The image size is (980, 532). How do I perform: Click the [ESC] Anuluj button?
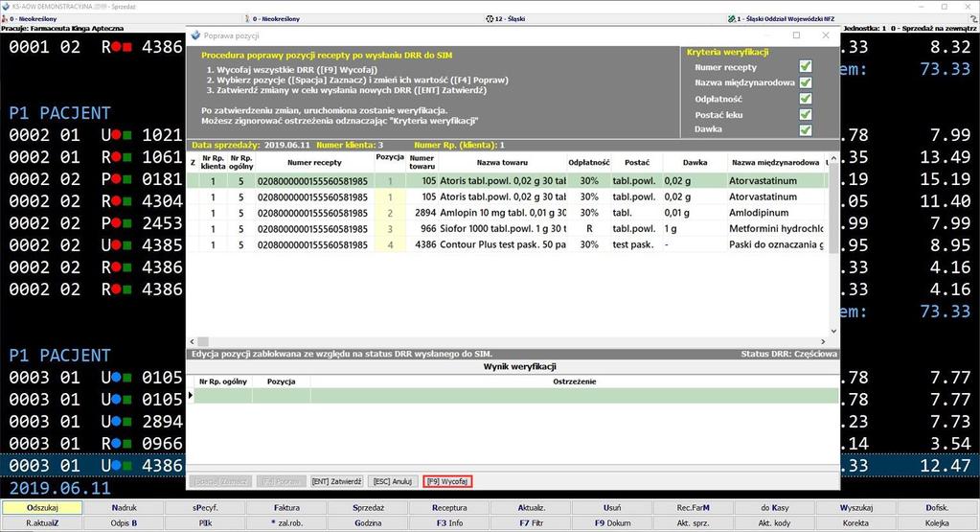(393, 481)
